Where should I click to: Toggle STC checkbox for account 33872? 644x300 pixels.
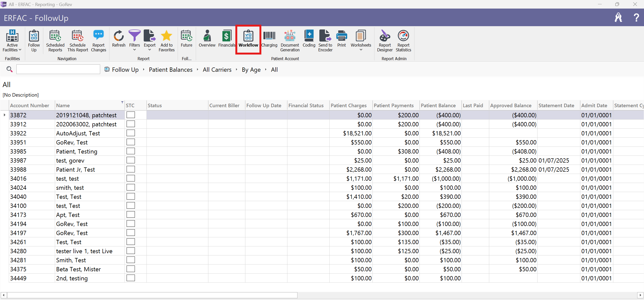[x=131, y=115]
